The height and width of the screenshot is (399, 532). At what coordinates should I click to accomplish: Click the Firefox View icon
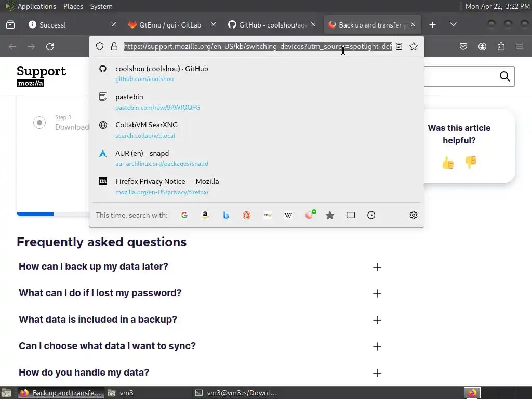10,25
